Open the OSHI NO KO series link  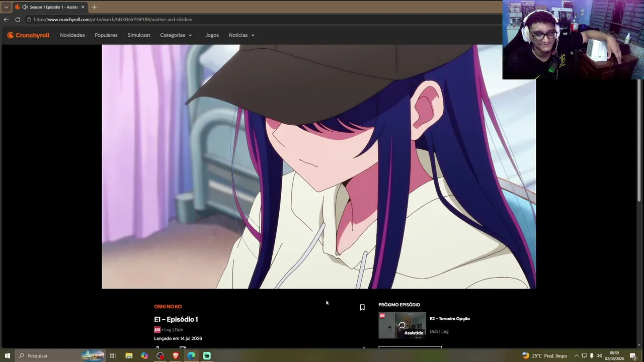[168, 307]
